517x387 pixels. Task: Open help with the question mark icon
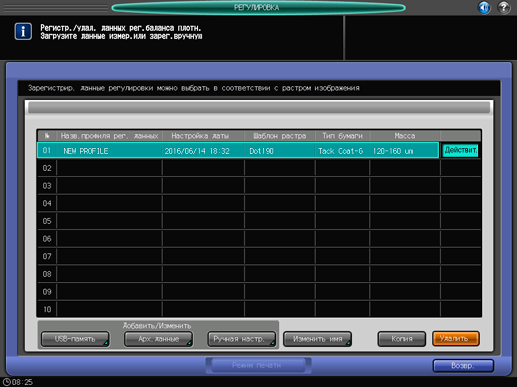[503, 7]
